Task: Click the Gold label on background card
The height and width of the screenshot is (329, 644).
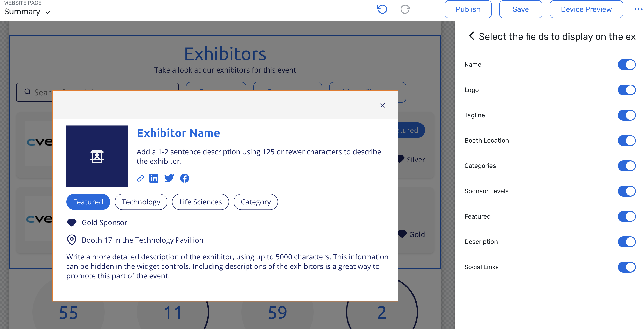Action: point(417,234)
